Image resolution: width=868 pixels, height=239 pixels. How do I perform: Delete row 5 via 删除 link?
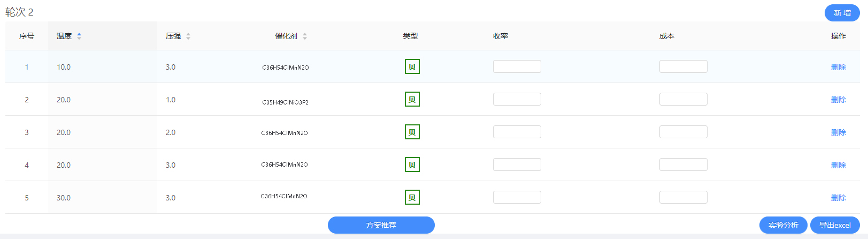point(838,198)
